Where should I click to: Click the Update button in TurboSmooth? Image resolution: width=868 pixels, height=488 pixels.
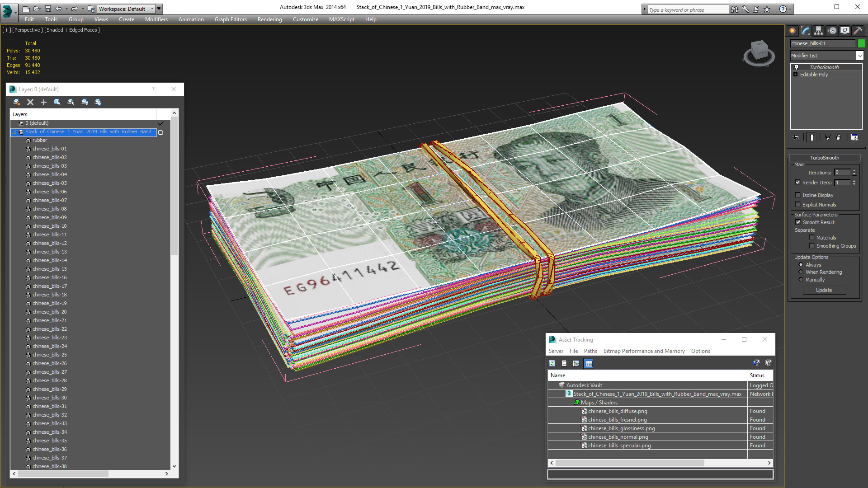pos(824,290)
